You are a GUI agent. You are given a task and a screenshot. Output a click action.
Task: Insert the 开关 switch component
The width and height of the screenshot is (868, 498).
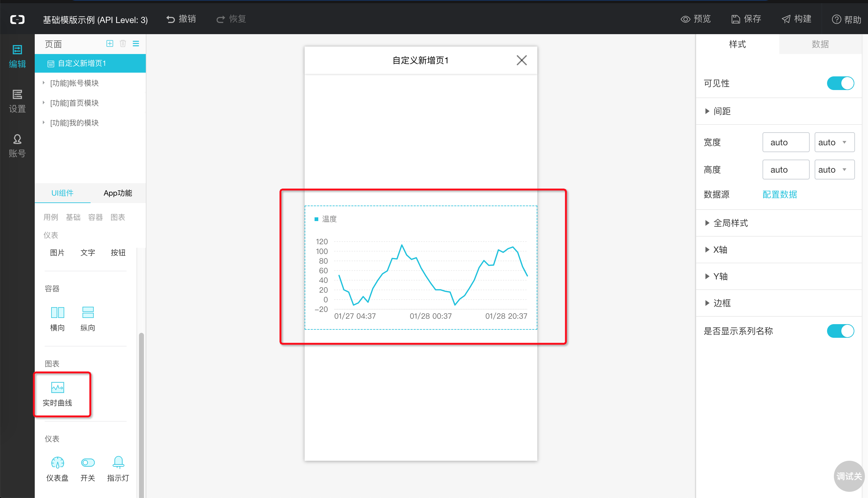click(x=88, y=469)
